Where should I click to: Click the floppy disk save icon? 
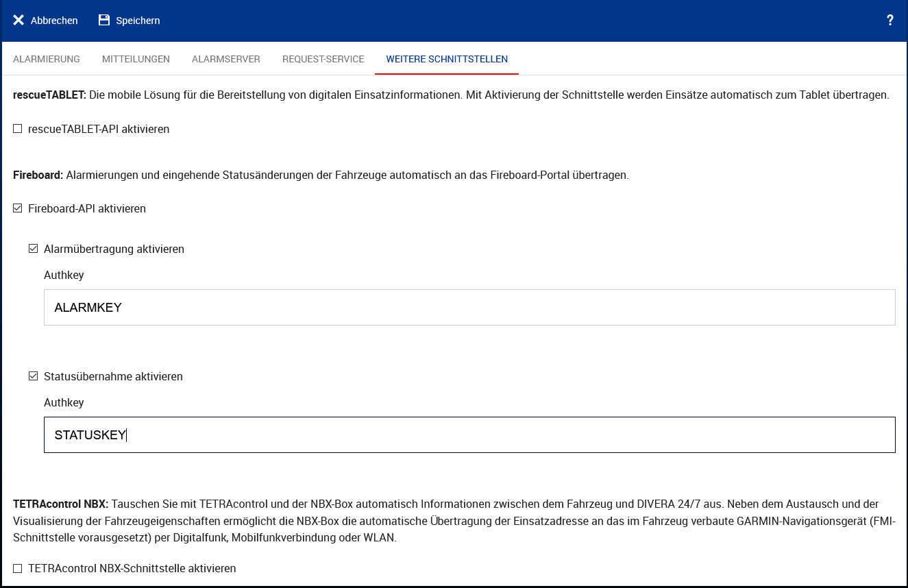pos(104,21)
